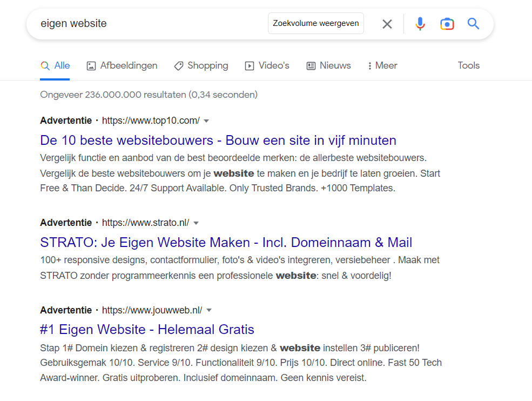Open Google Lens camera image search
The width and height of the screenshot is (532, 401).
pos(447,24)
